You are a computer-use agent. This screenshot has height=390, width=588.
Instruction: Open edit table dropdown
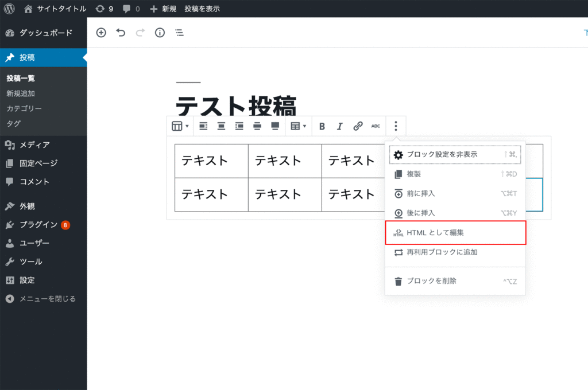pos(299,126)
